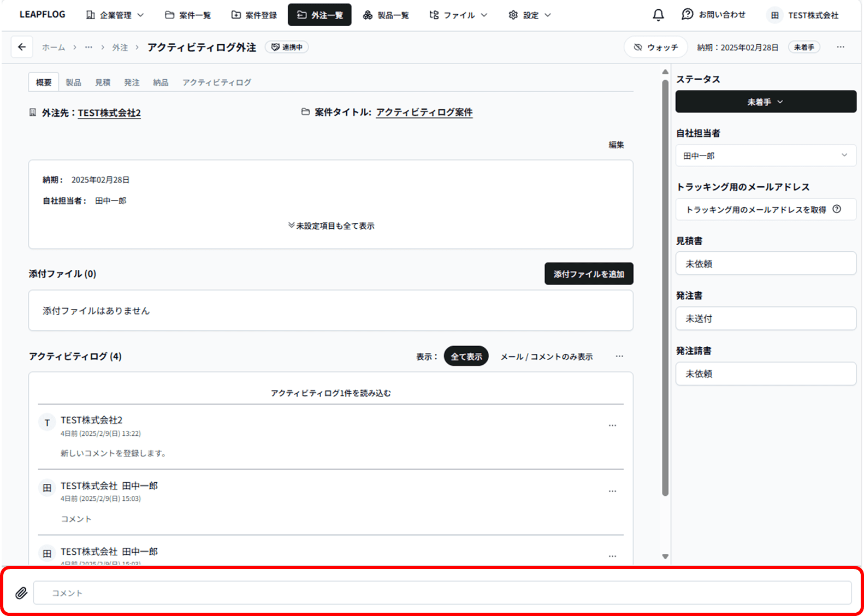
Task: Open the 未着手 status dropdown
Action: (x=765, y=102)
